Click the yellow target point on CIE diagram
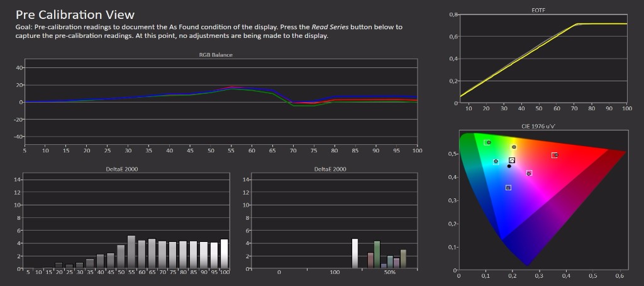Image resolution: width=644 pixels, height=286 pixels. point(514,147)
